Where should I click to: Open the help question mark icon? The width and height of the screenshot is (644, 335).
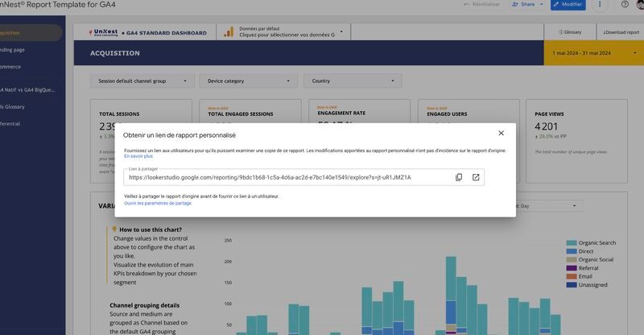tap(625, 5)
